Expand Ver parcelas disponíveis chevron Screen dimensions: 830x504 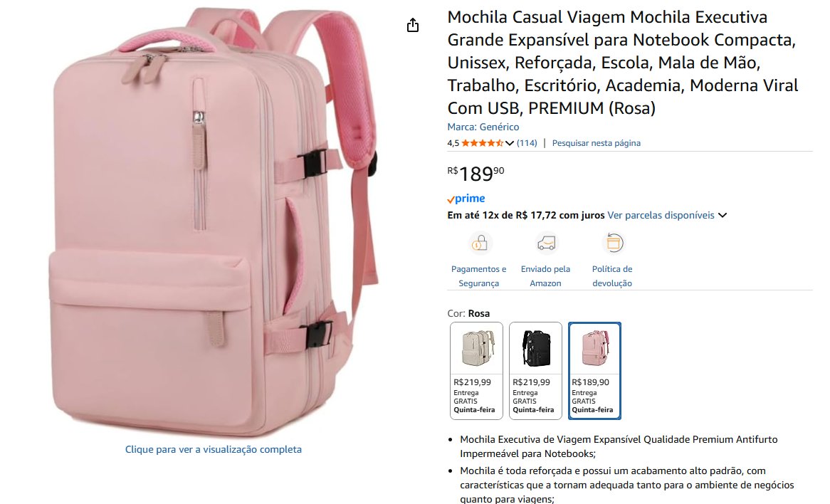(723, 216)
